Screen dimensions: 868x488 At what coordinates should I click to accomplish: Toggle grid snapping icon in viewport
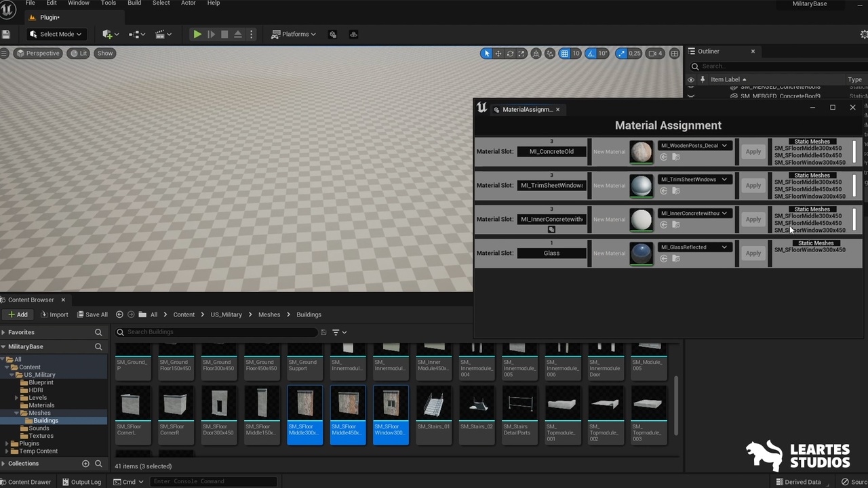click(564, 54)
